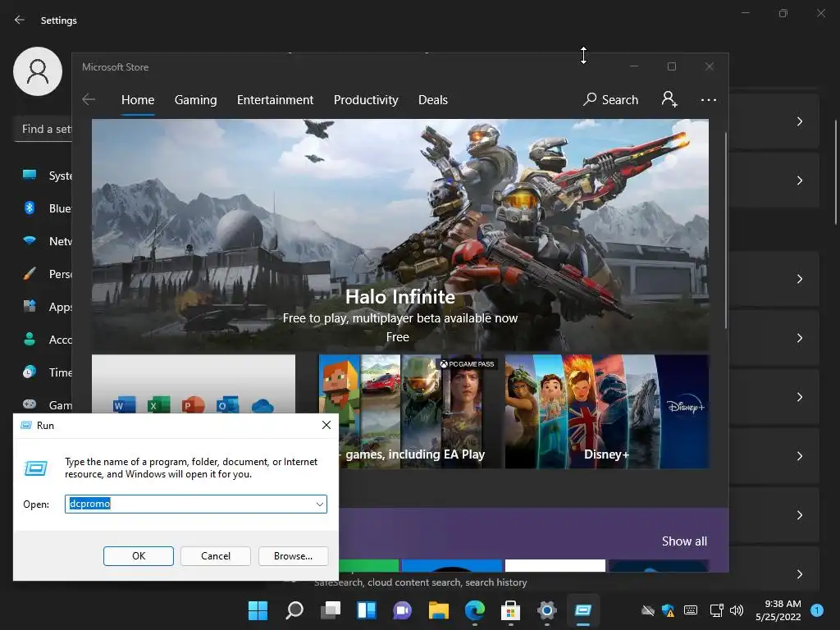This screenshot has width=840, height=630.
Task: Open File Explorer from taskbar
Action: [438, 610]
